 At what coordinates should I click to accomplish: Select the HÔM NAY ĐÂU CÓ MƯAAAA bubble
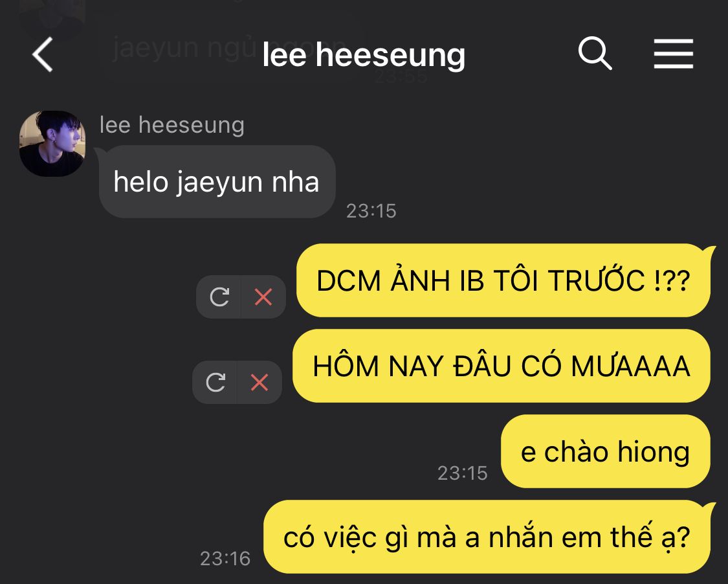(x=502, y=366)
